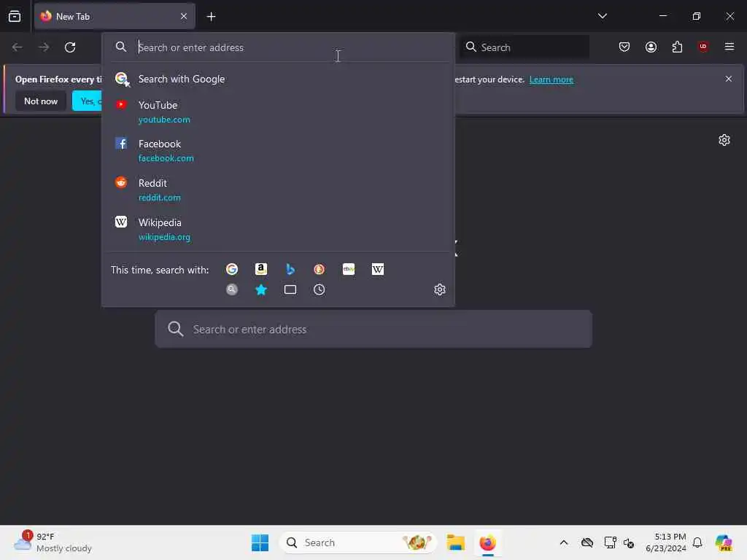Open a new tab with plus button
747x560 pixels.
211,17
